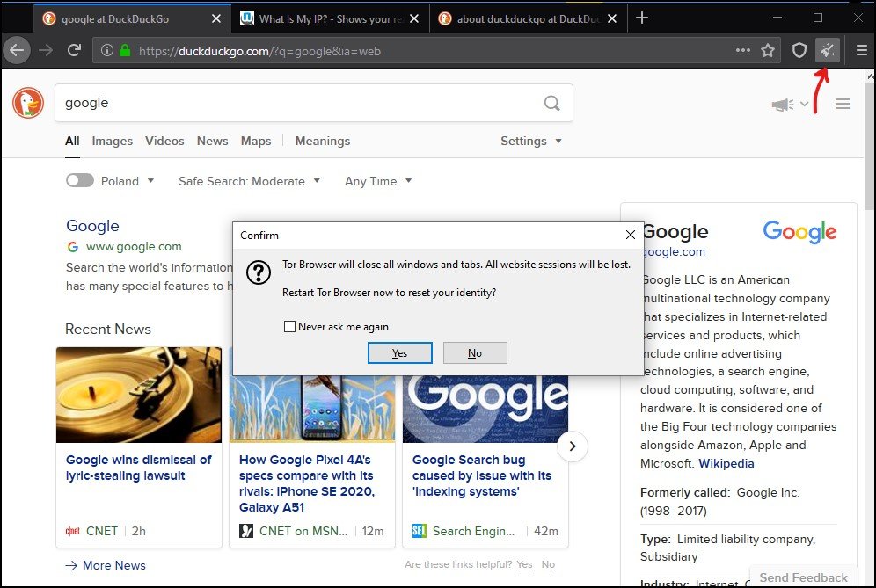Open page actions three-dot menu

[x=743, y=50]
